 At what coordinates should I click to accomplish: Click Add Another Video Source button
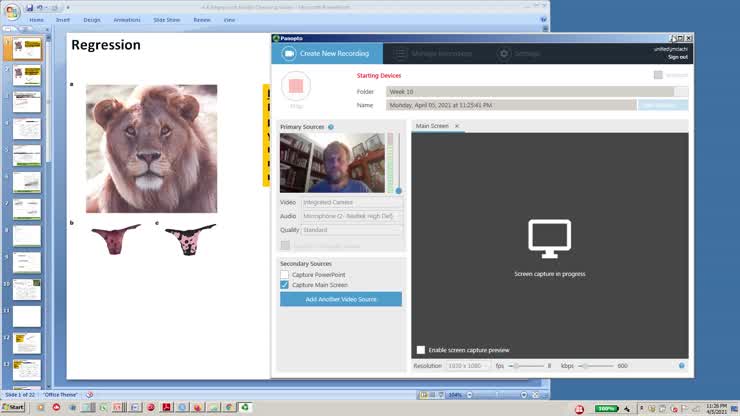(341, 299)
